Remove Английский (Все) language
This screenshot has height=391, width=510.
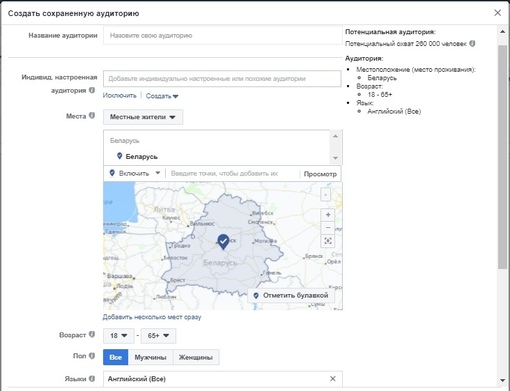[x=333, y=379]
